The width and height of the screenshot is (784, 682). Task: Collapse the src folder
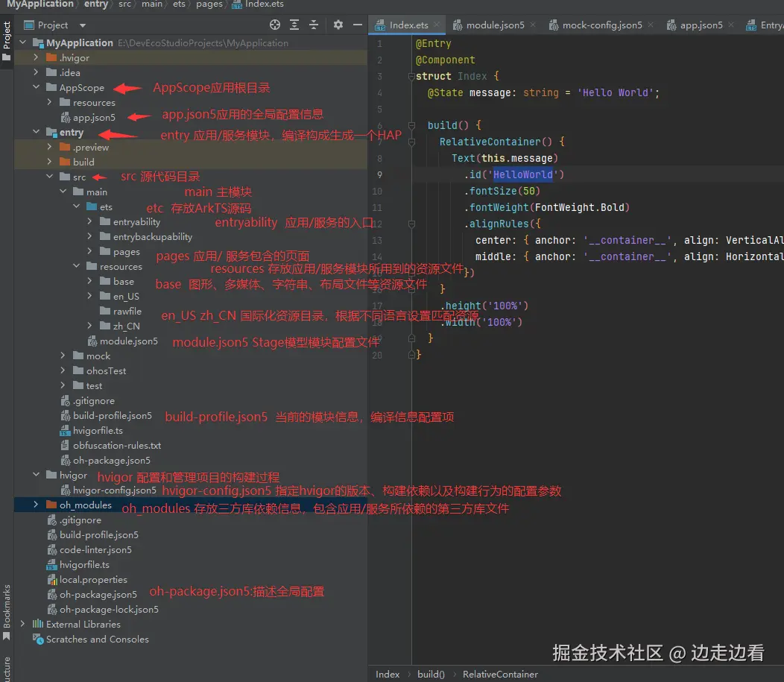(49, 177)
